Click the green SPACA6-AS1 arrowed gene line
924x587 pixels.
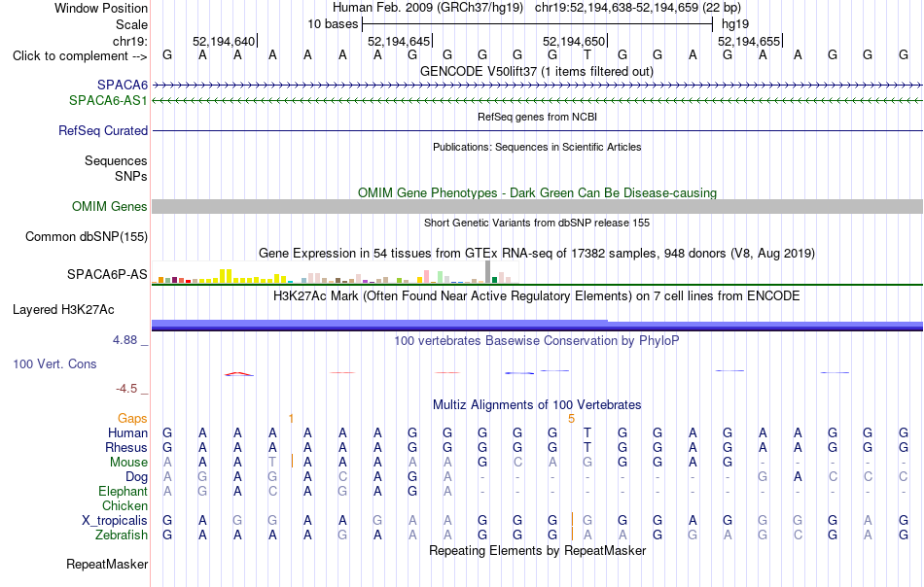537,101
